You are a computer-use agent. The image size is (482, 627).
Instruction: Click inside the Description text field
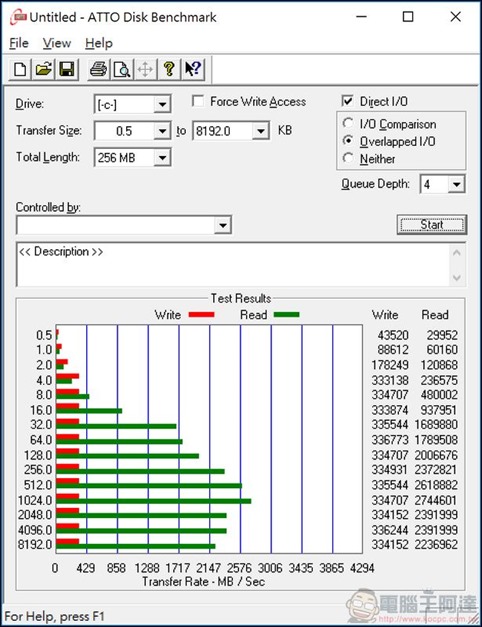point(234,264)
